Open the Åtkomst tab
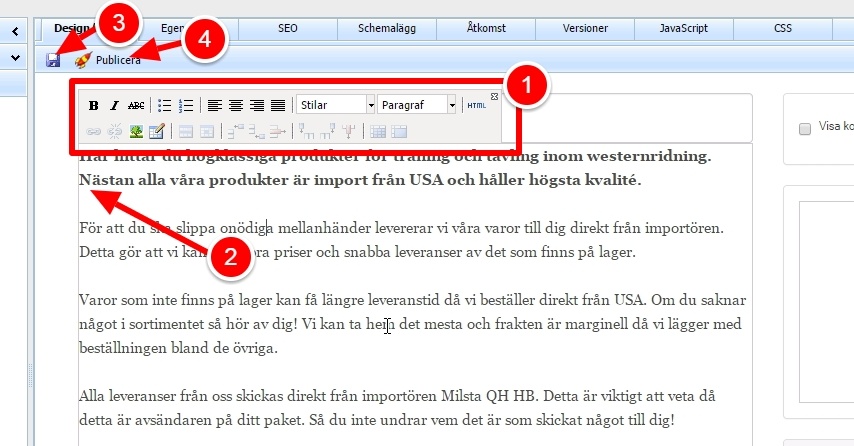Image resolution: width=854 pixels, height=446 pixels. click(x=486, y=28)
